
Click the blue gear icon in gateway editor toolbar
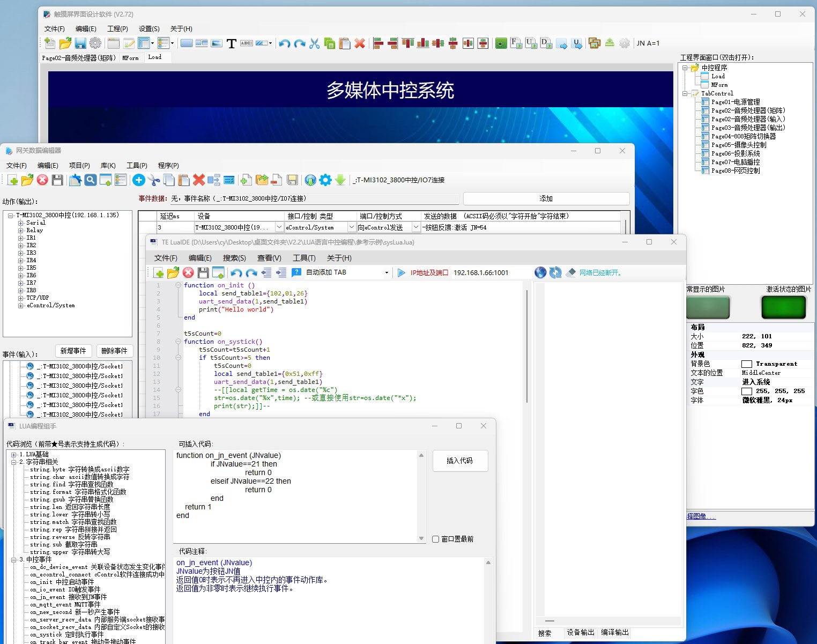(x=325, y=180)
